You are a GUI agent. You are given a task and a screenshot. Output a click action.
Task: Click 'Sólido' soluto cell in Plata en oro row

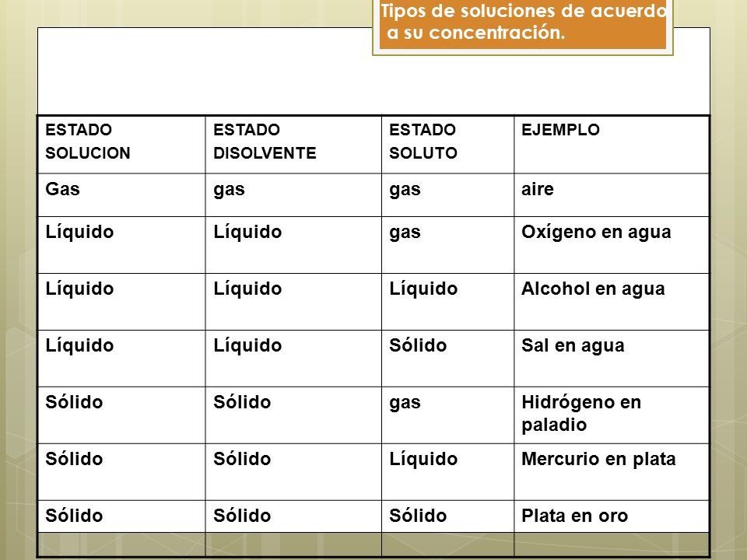[x=448, y=516]
